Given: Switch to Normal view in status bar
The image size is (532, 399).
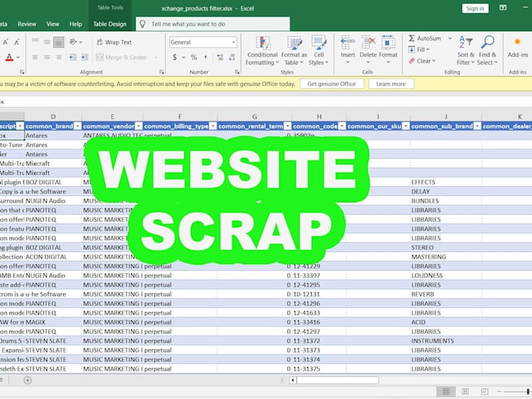Looking at the screenshot, I should [446, 392].
